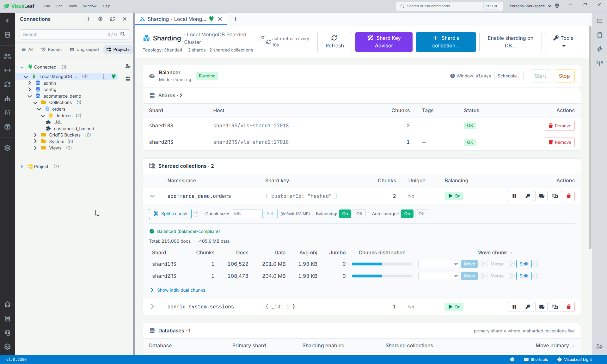Select the Projects tab
The image size is (607, 364).
coord(118,49)
